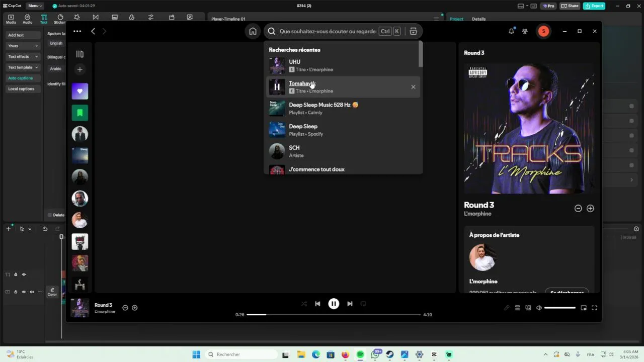This screenshot has width=644, height=362.
Task: Open Spotify user profile avatar S
Action: coord(543,31)
